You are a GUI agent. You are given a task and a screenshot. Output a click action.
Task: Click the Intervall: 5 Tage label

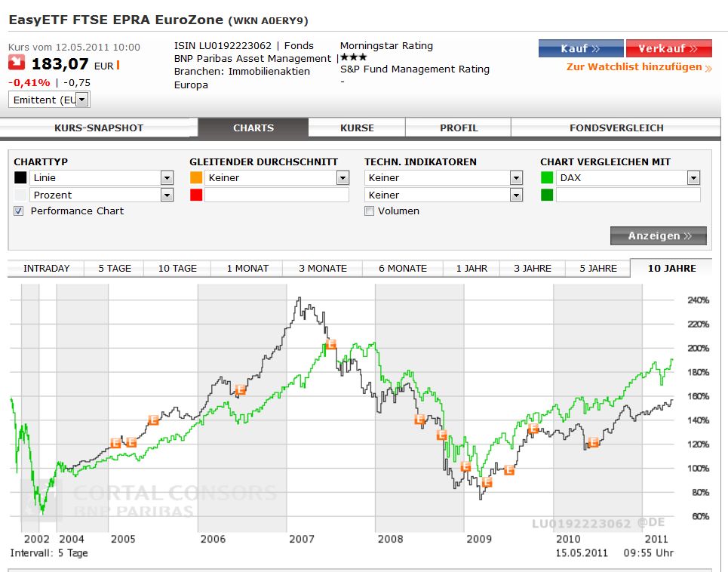tap(49, 553)
